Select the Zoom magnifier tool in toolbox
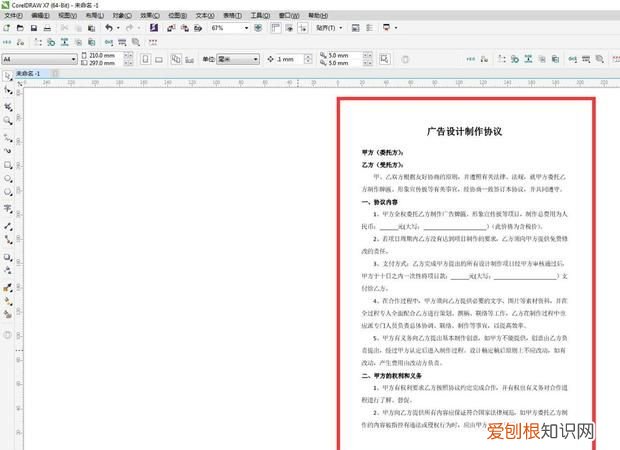This screenshot has width=620, height=450. pos(8,121)
